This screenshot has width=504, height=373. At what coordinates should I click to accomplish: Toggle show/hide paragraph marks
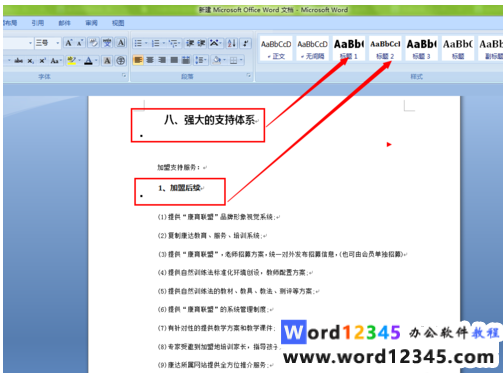pyautogui.click(x=246, y=43)
